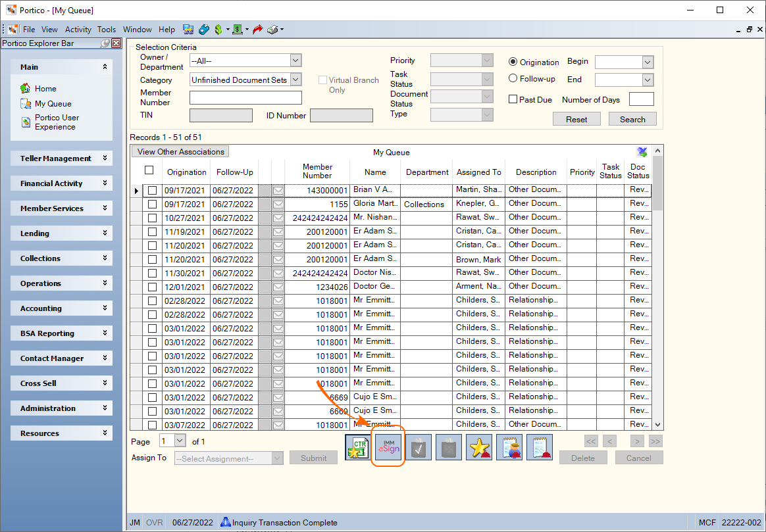Expand the Owner / Department dropdown
The image size is (766, 532).
click(x=295, y=60)
